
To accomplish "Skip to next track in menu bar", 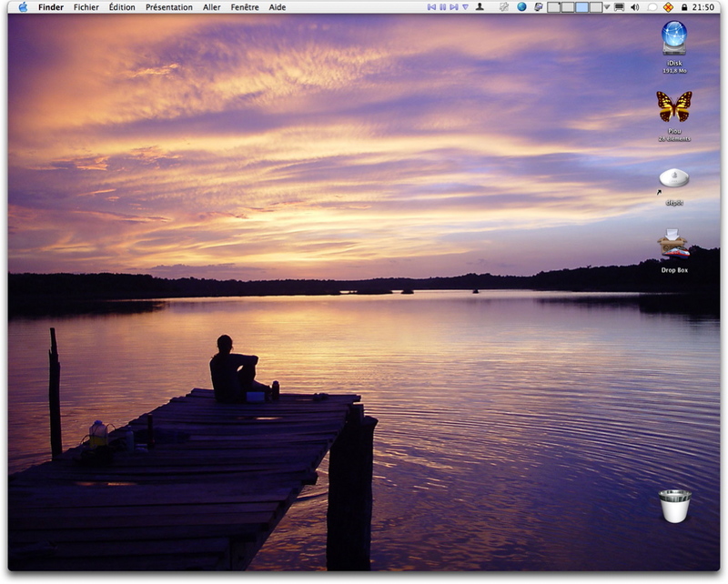I will 454,7.
